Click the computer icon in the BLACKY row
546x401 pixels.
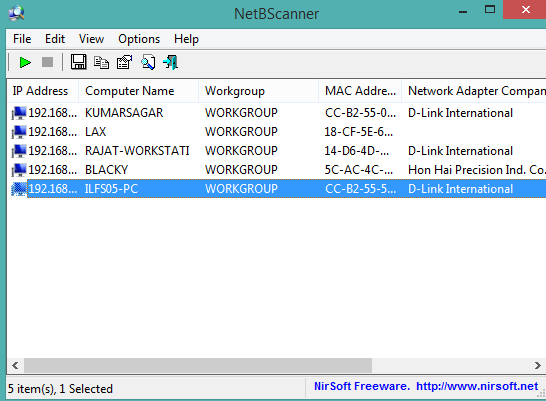[19, 170]
